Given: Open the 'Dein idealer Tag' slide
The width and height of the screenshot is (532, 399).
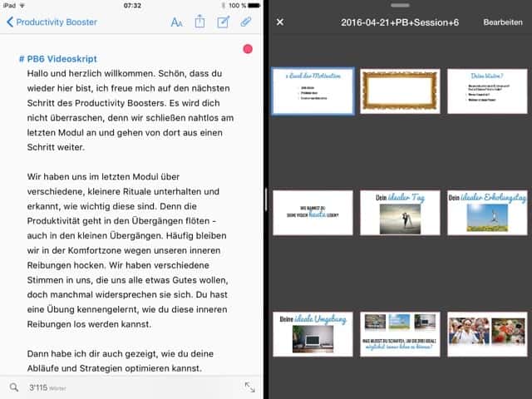Looking at the screenshot, I should (x=400, y=213).
